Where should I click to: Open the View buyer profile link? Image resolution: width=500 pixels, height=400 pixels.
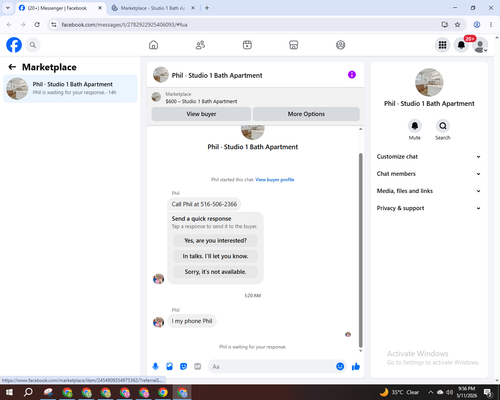click(275, 180)
